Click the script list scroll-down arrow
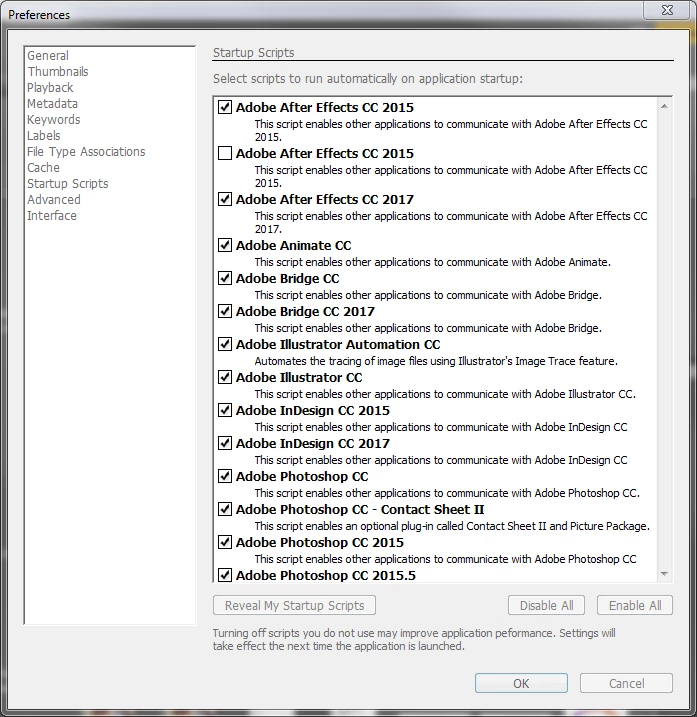The height and width of the screenshot is (717, 697). click(665, 574)
